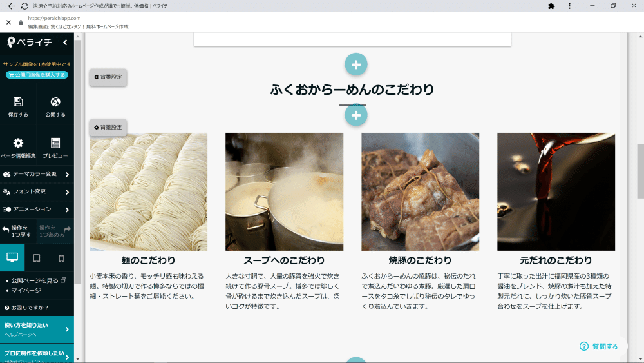Expand animation (アニメーション) menu
The image size is (644, 363).
[x=37, y=210]
